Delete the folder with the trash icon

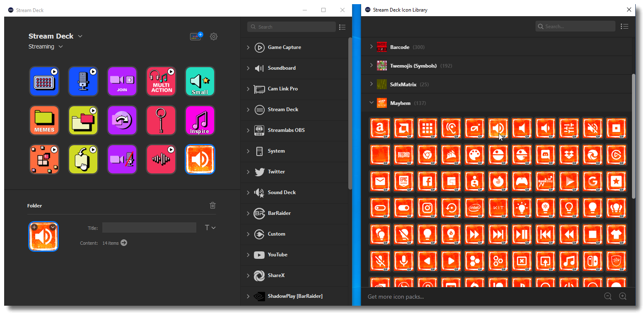(x=212, y=205)
